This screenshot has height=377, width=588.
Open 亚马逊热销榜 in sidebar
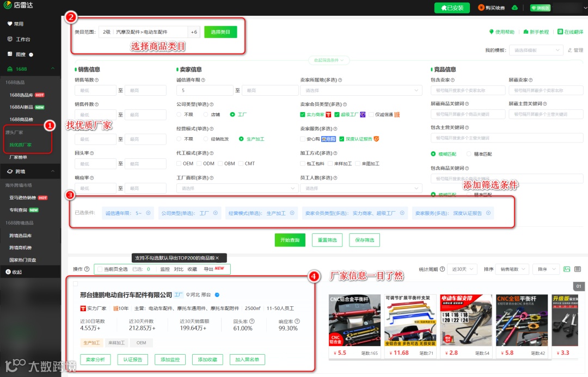click(23, 197)
